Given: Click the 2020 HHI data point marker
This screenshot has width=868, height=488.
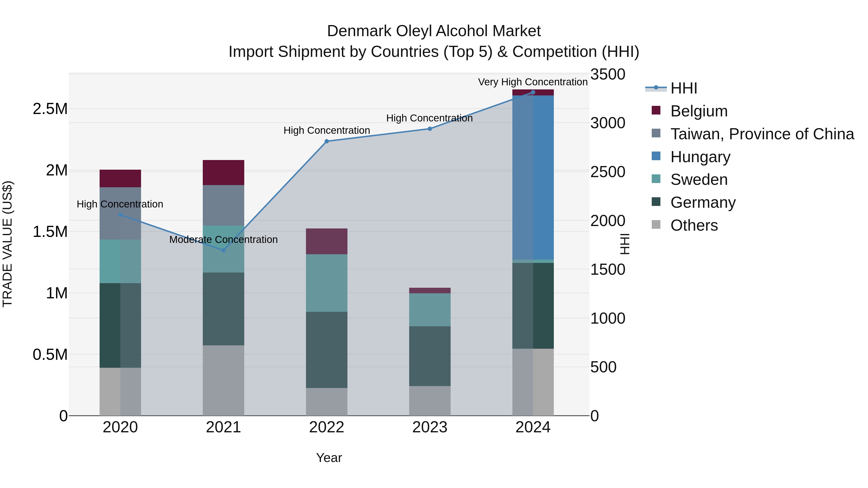Looking at the screenshot, I should 120,214.
